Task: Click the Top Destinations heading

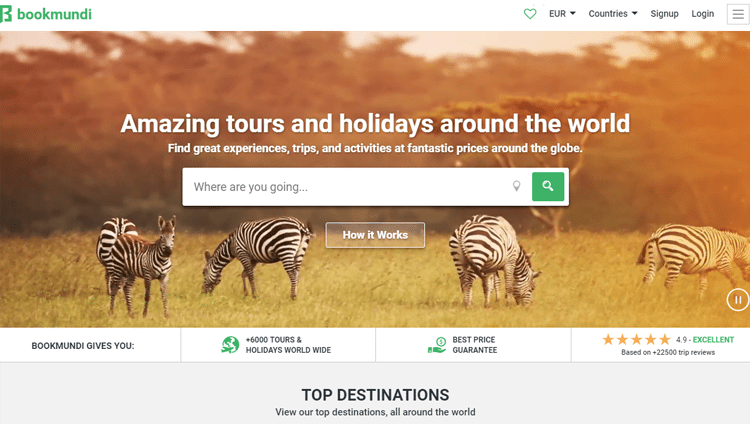Action: (375, 395)
